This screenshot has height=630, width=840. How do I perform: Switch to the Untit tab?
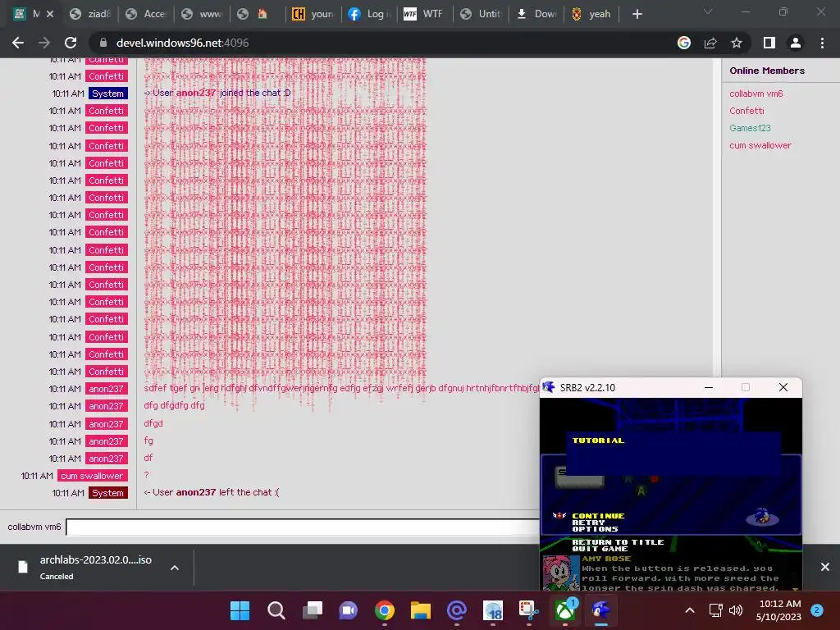pyautogui.click(x=481, y=14)
